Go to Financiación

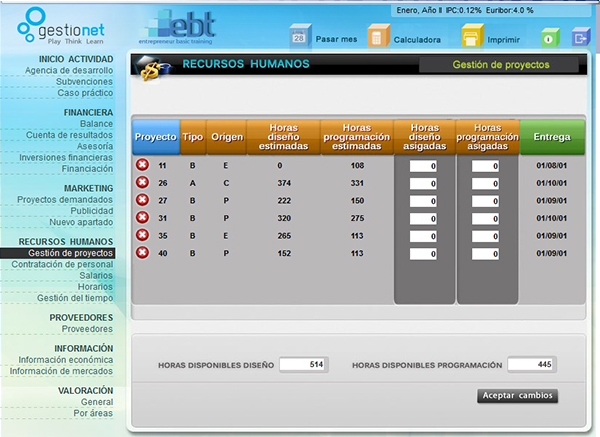87,168
